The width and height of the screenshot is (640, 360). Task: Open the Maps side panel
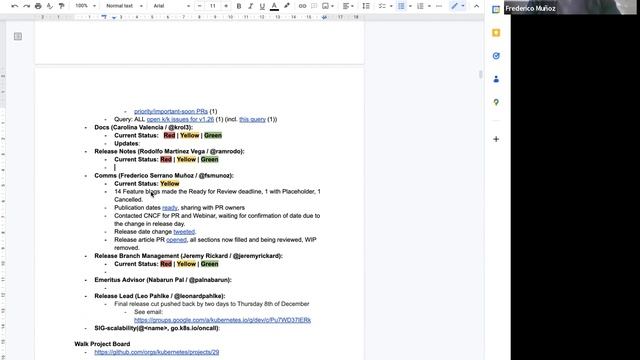(x=496, y=102)
